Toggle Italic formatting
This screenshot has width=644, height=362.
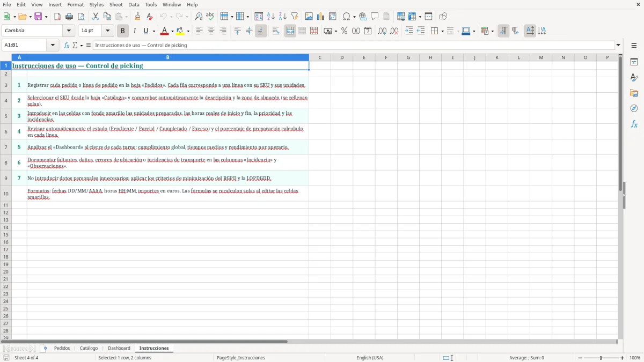coord(135,31)
